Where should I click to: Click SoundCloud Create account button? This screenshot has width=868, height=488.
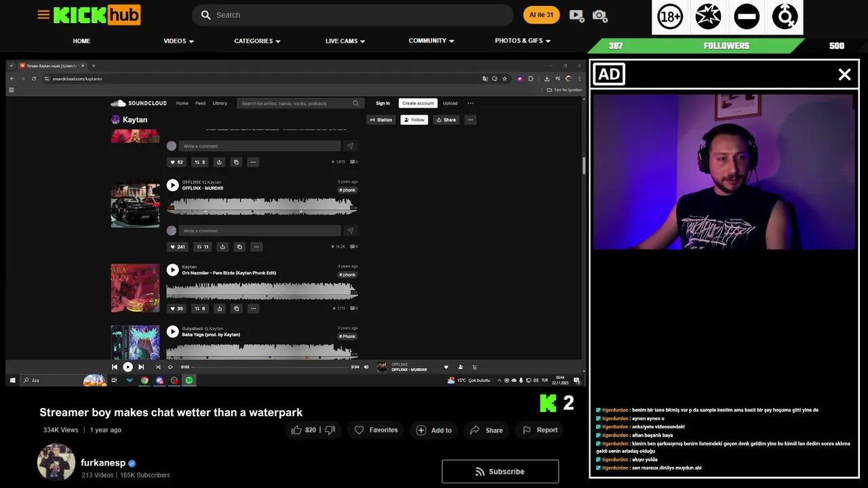click(418, 103)
